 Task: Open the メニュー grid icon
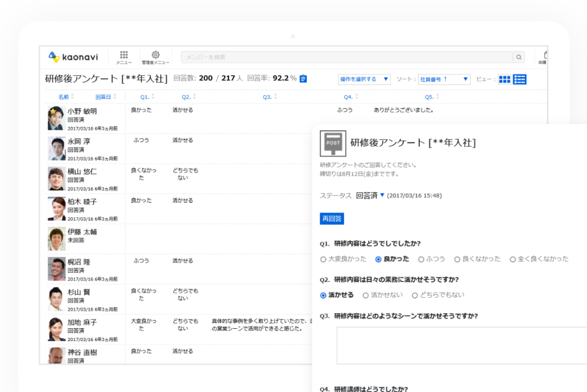pos(123,55)
